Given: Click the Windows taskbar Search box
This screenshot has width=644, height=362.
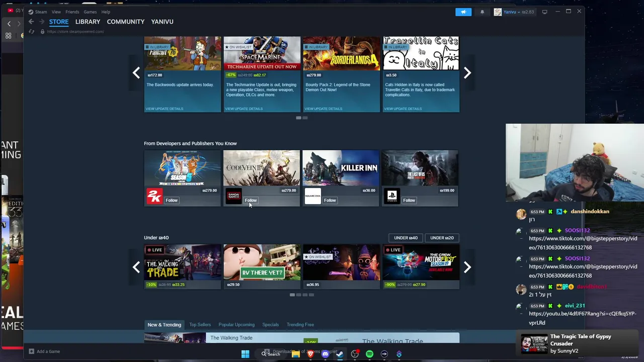Looking at the screenshot, I should (x=271, y=354).
